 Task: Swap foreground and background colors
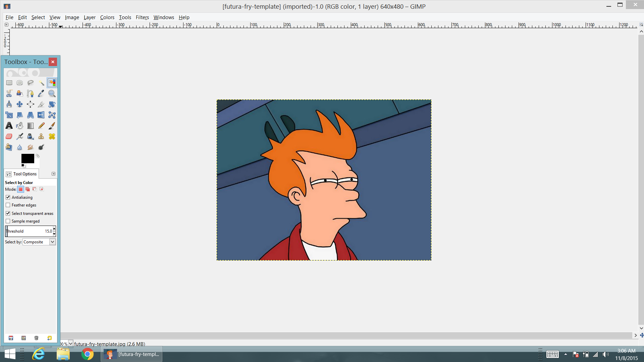pyautogui.click(x=38, y=156)
